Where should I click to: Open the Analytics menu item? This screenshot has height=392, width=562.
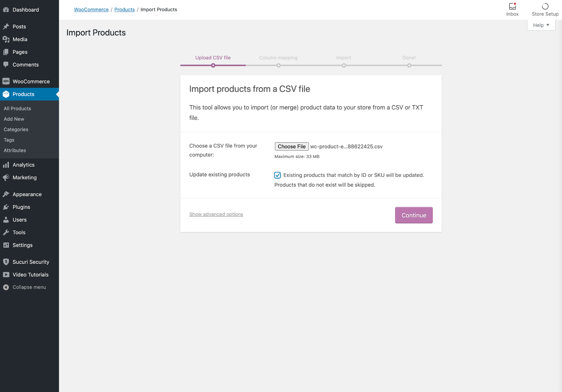pyautogui.click(x=30, y=165)
